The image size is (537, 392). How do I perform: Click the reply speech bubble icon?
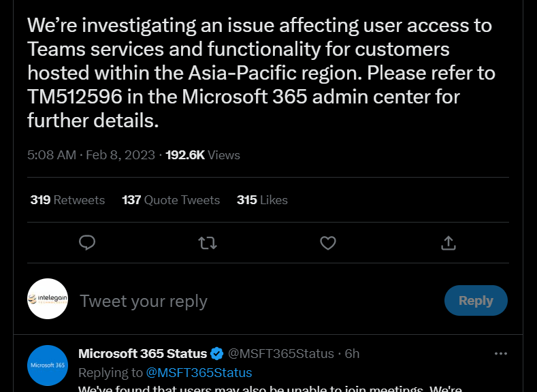(x=87, y=243)
